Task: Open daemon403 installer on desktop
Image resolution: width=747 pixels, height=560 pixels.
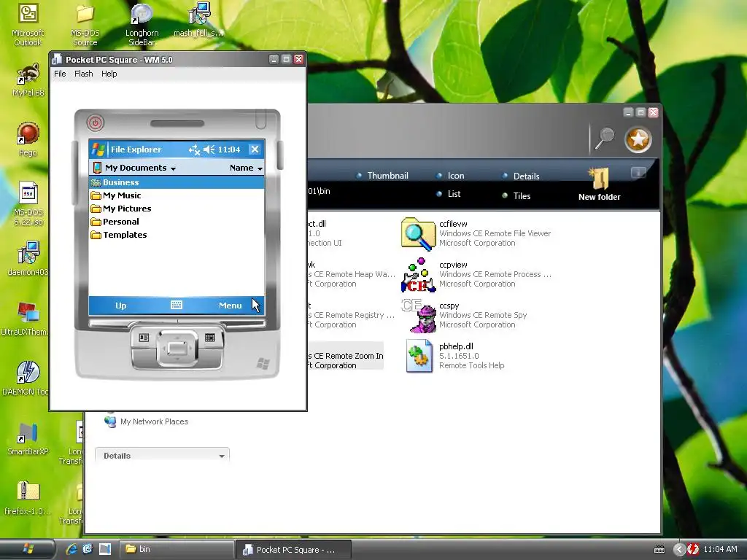Action: (28, 259)
